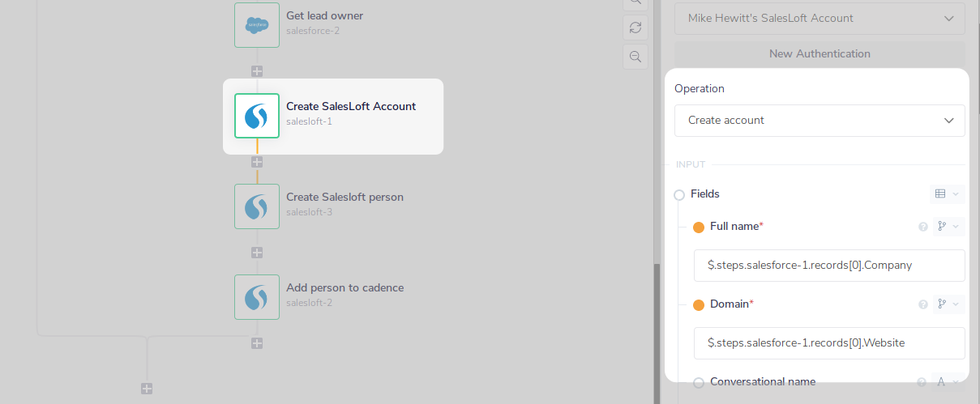
Task: Click the Create SalesLoft Account step icon
Action: point(257,116)
